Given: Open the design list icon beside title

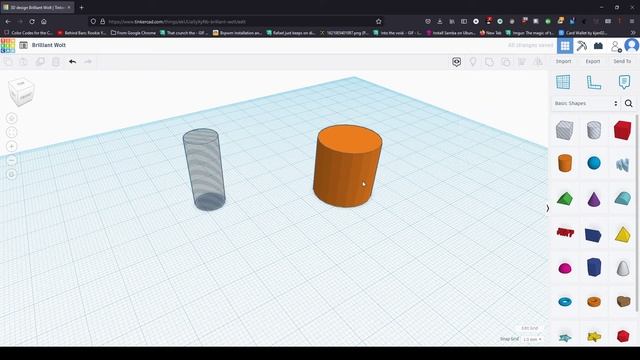Looking at the screenshot, I should click(x=24, y=45).
